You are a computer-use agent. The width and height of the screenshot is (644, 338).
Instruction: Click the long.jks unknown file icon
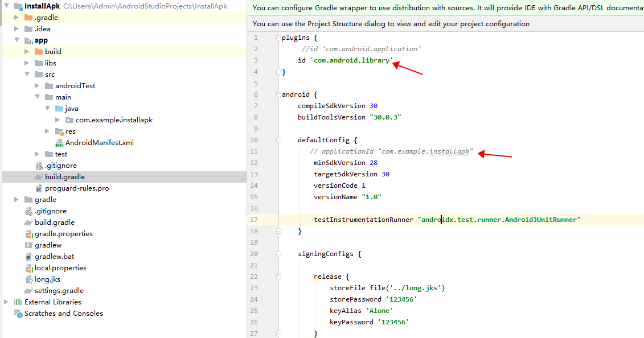point(28,280)
